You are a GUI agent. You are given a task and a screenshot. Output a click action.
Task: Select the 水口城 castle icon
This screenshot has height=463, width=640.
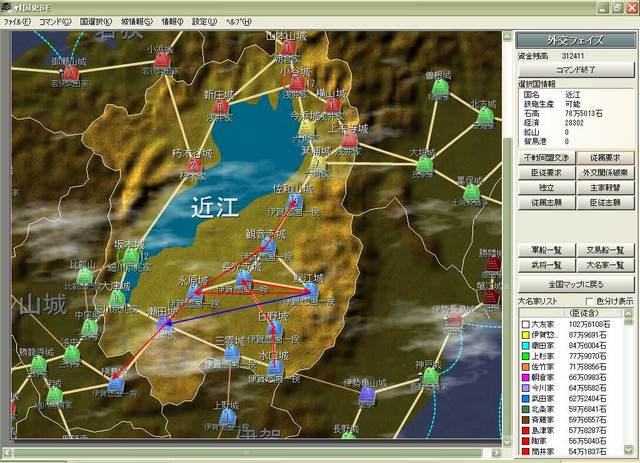274,368
